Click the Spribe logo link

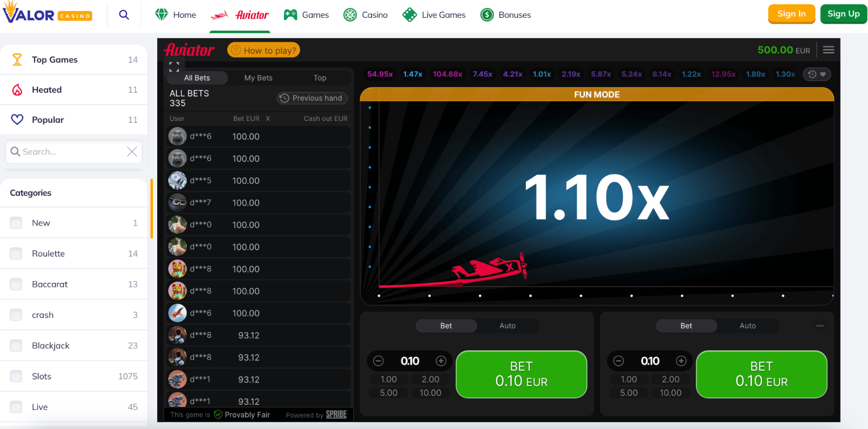coord(336,415)
